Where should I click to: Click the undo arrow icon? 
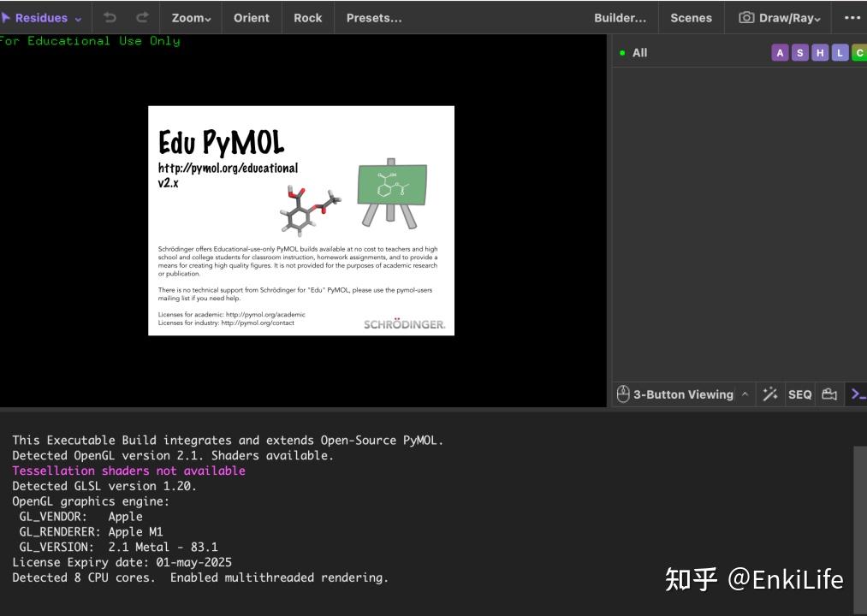(x=110, y=17)
